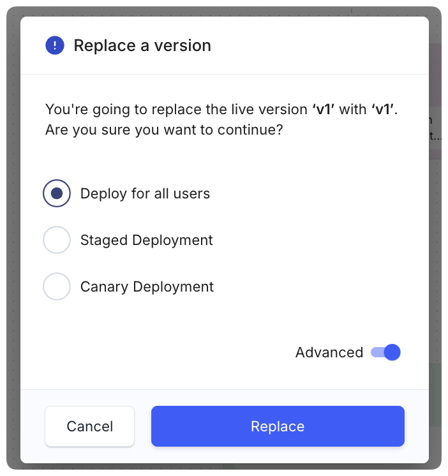Click the 'You're going to replace' sentence
The width and height of the screenshot is (448, 476).
point(221,109)
